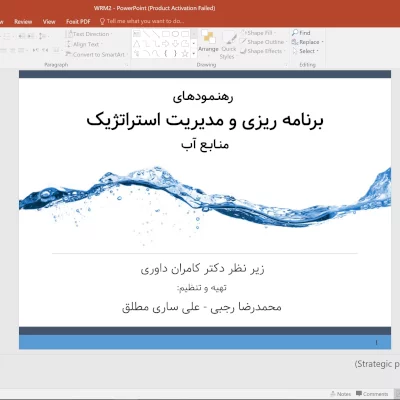Select the star shape in shapes gallery
The height and width of the screenshot is (400, 400).
tap(185, 53)
